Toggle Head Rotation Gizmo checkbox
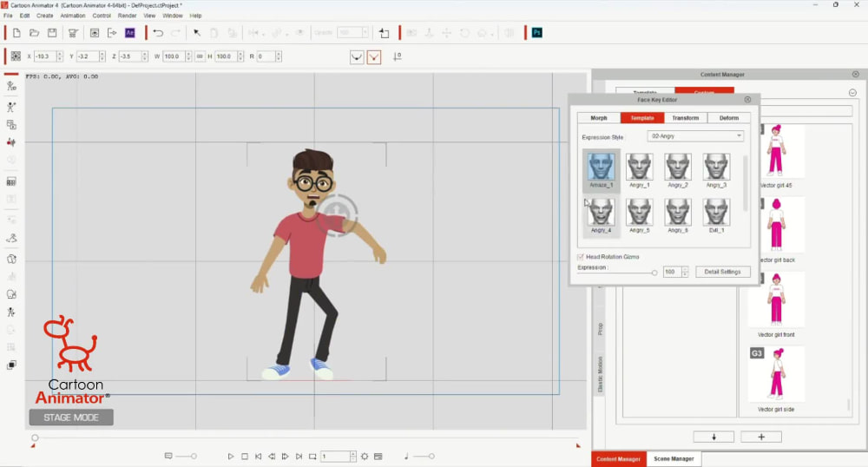The height and width of the screenshot is (467, 868). pos(580,257)
